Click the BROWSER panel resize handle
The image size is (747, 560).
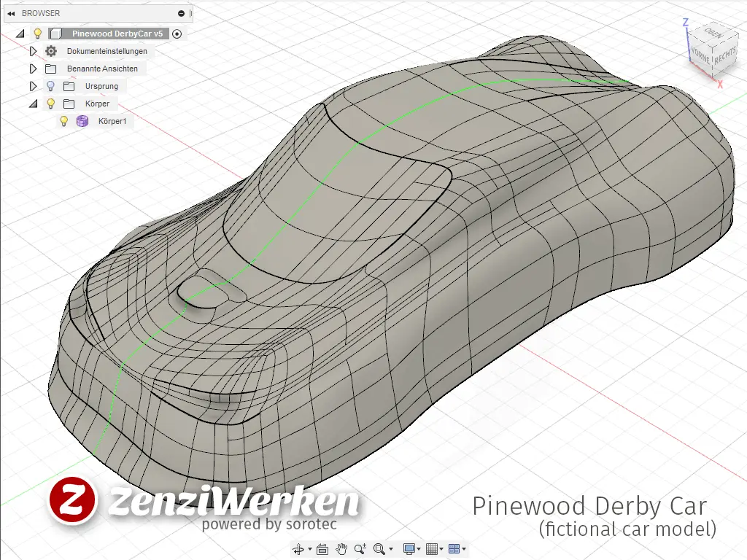(190, 13)
